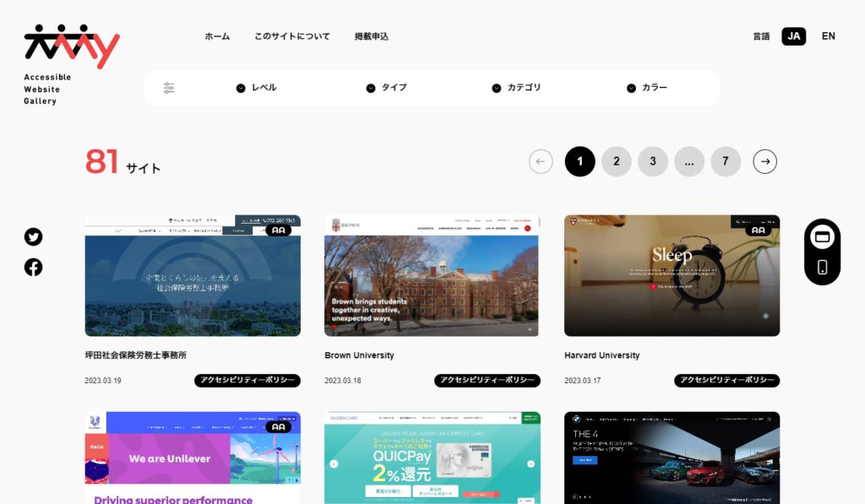The width and height of the screenshot is (865, 504).
Task: Open the Brown University thumbnail
Action: click(x=432, y=275)
